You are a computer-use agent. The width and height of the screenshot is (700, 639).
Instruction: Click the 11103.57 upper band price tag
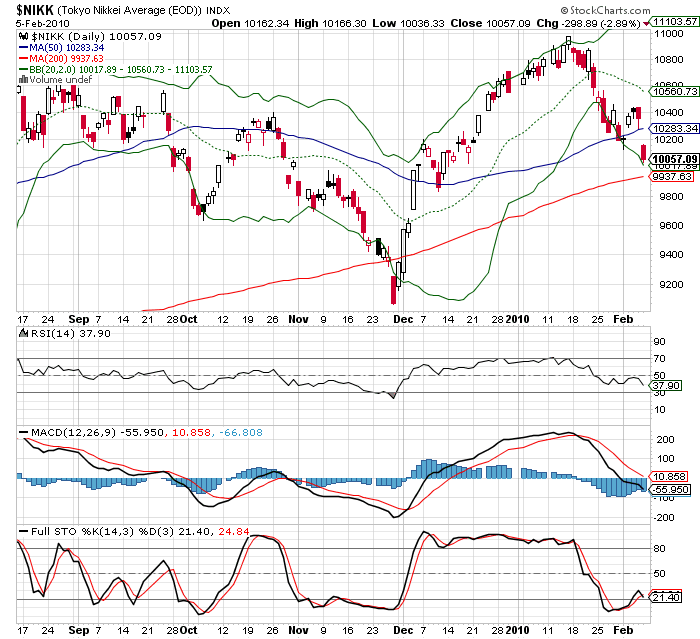click(675, 21)
